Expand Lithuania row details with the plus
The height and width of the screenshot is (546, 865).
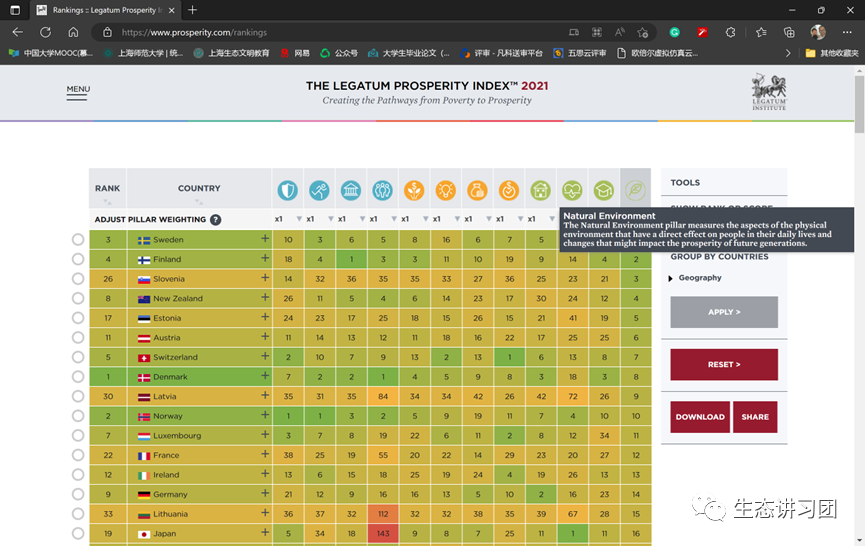pos(265,512)
